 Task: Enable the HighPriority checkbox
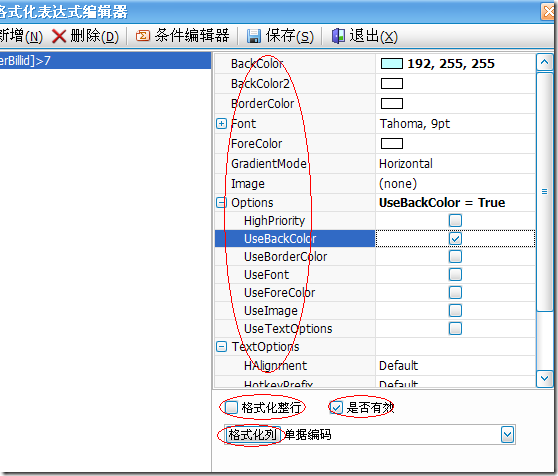(455, 221)
